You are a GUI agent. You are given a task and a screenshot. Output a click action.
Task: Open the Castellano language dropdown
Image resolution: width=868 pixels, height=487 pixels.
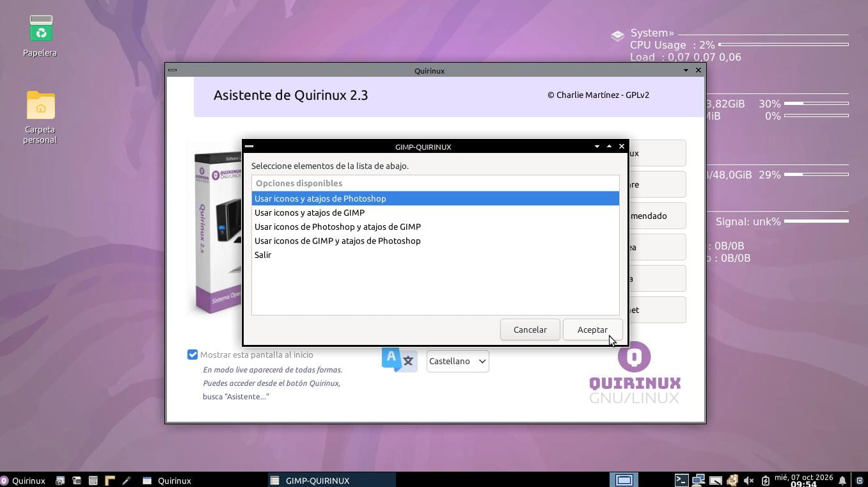coord(457,361)
